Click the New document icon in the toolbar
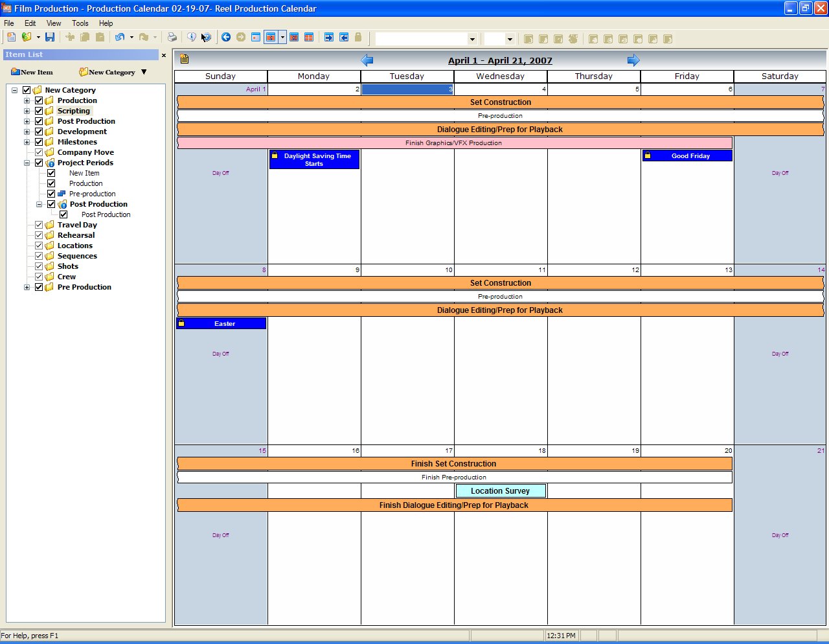829x644 pixels. [12, 38]
